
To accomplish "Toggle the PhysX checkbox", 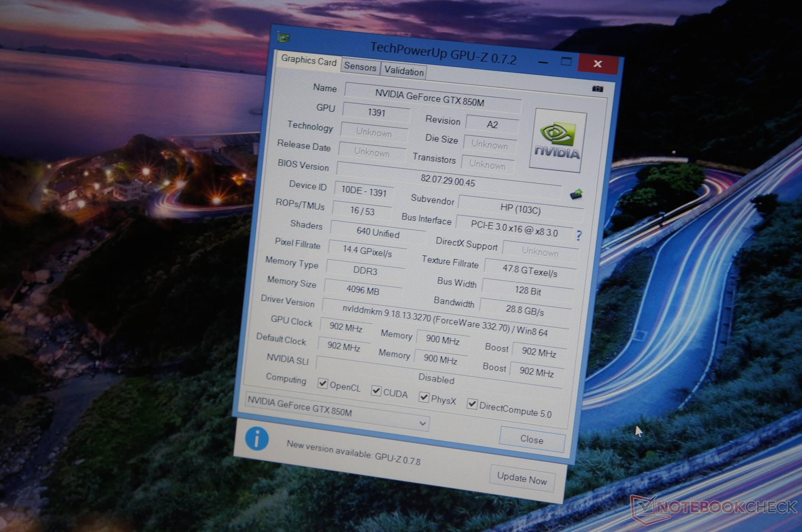I will pos(424,397).
